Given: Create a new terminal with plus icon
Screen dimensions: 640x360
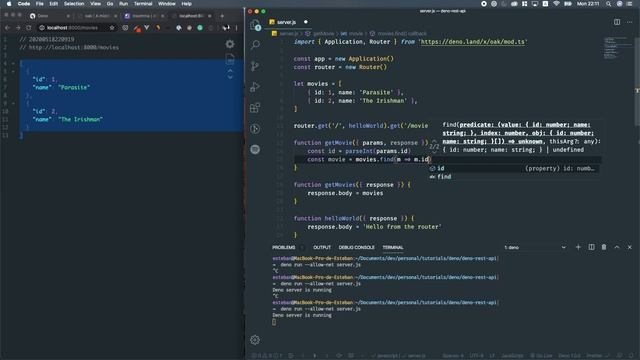Looking at the screenshot, I should coord(578,247).
